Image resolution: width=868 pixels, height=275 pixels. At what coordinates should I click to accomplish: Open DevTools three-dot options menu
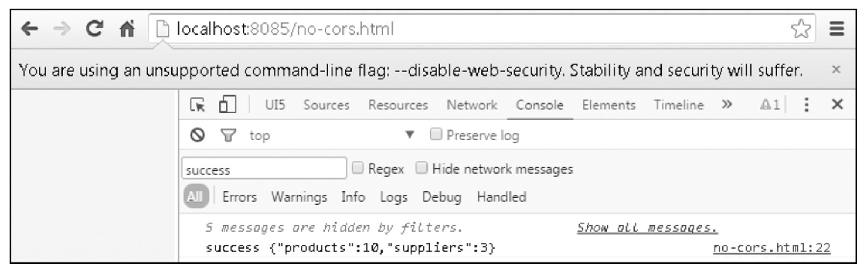[806, 105]
